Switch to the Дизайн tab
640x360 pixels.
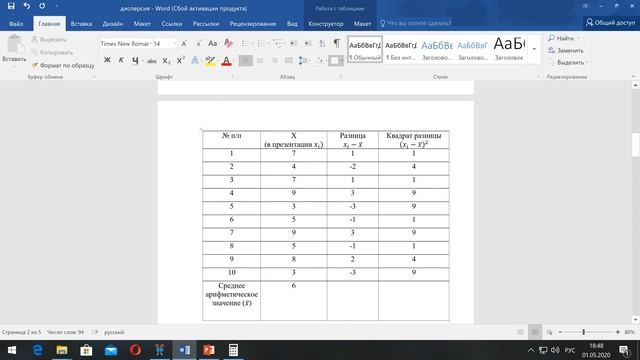[113, 24]
